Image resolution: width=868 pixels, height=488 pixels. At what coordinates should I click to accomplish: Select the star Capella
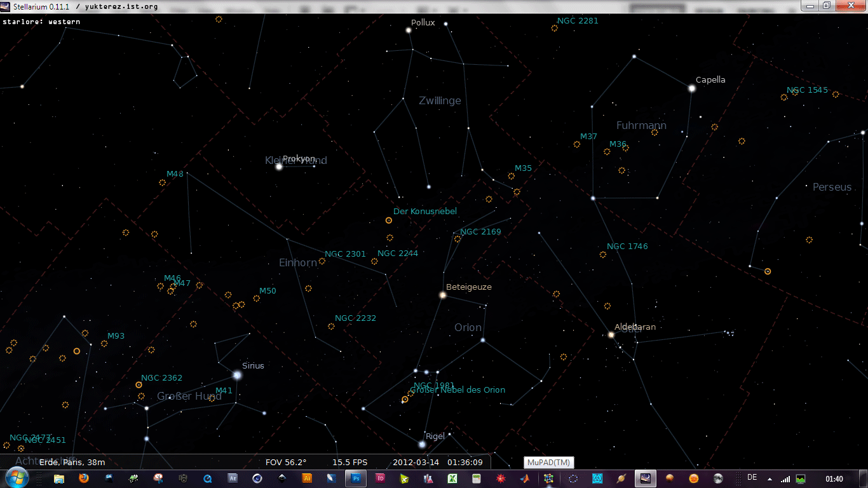[692, 88]
